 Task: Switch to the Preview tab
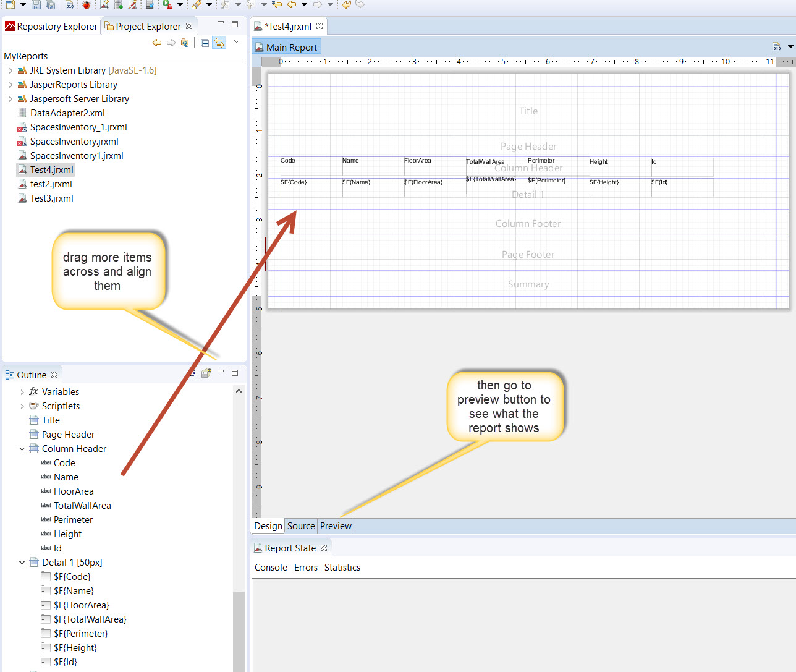click(x=336, y=526)
